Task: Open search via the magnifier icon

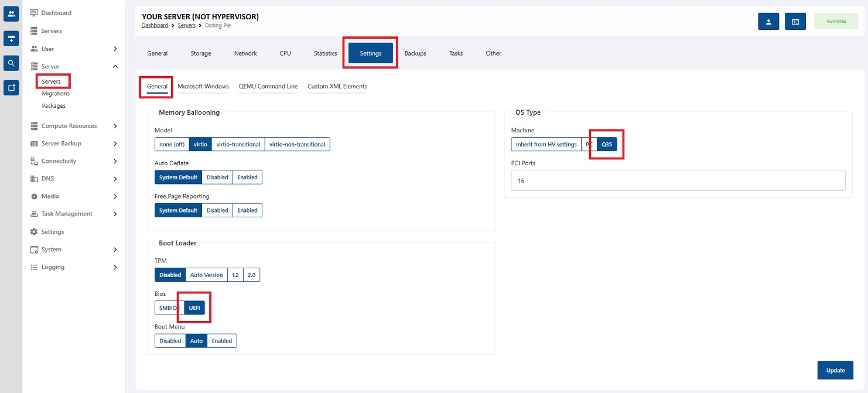Action: (x=11, y=63)
